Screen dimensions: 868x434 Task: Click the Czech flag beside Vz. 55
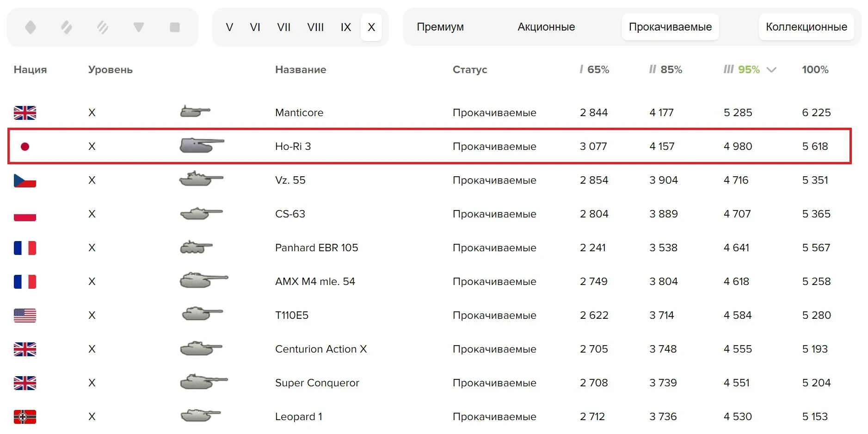point(25,180)
